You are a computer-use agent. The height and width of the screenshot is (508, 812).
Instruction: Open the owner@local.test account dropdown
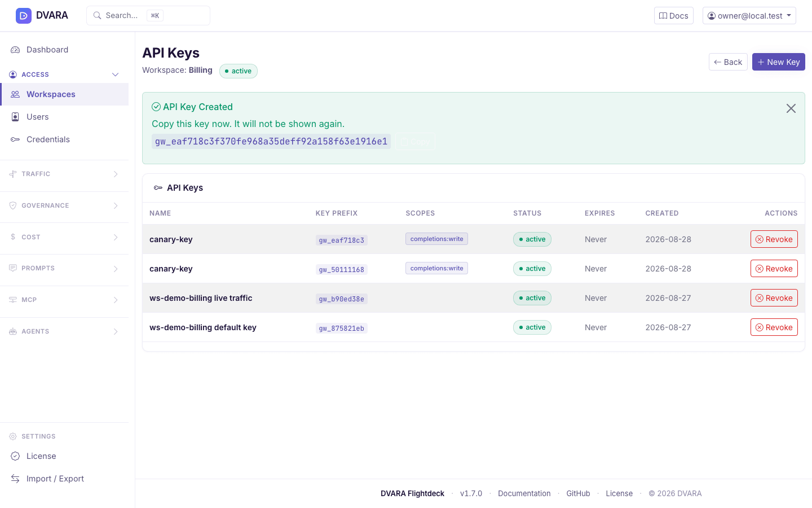click(749, 16)
